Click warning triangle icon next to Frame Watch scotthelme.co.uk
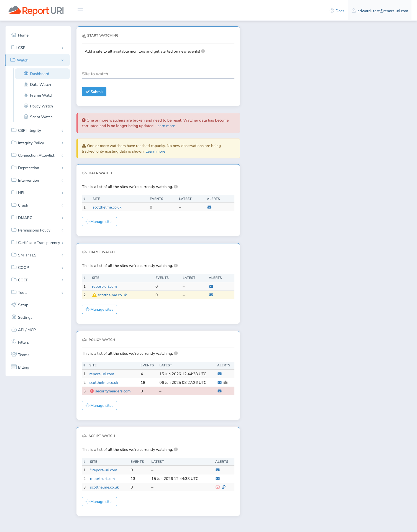This screenshot has width=417, height=532. (94, 295)
